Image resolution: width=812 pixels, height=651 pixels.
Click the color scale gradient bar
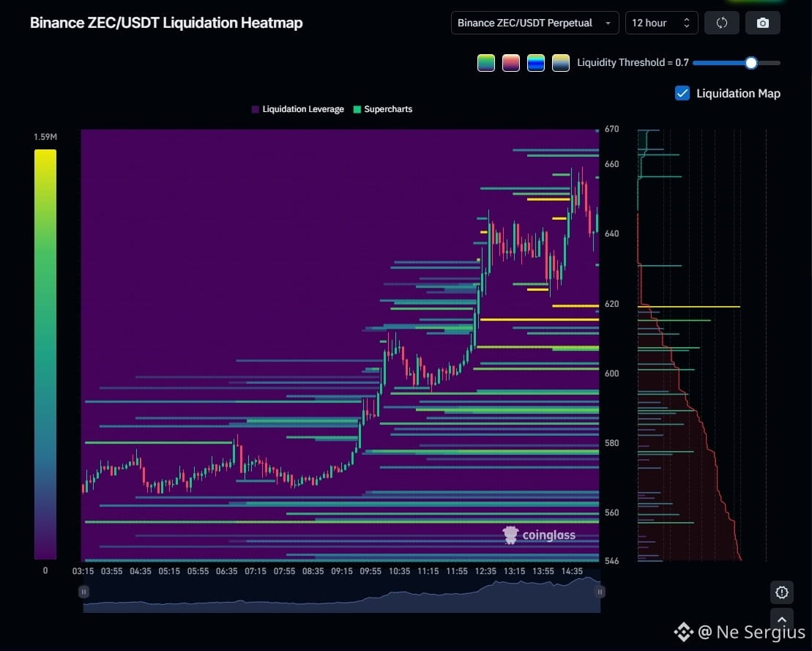[x=45, y=354]
